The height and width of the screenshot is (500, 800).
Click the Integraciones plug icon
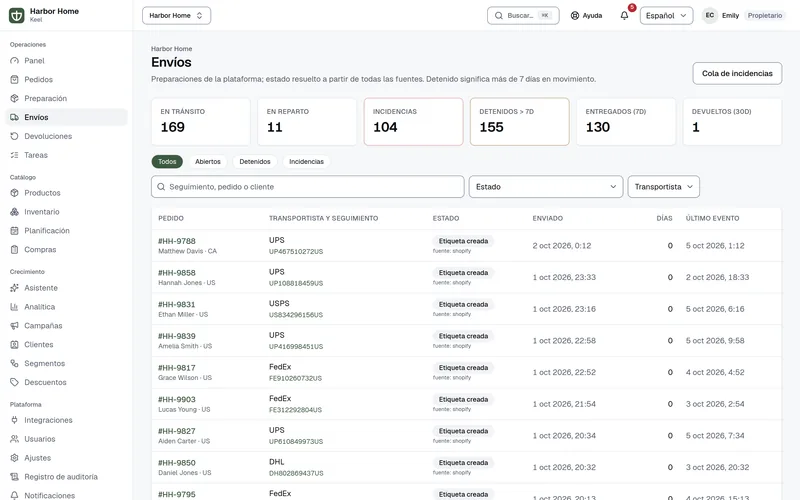pyautogui.click(x=14, y=420)
